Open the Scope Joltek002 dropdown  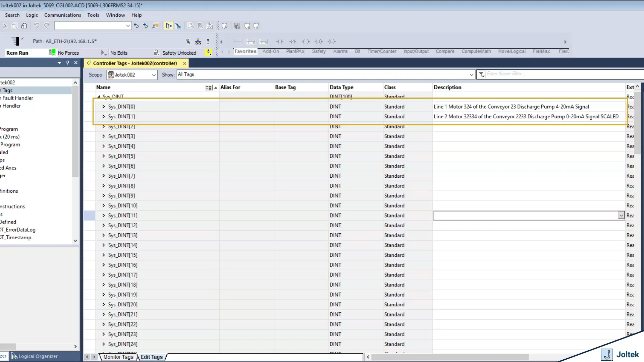(154, 75)
